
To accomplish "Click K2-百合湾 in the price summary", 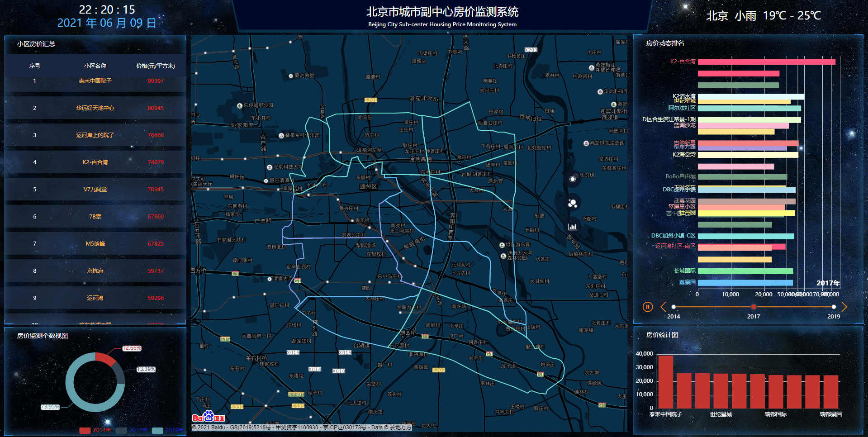I will (95, 162).
